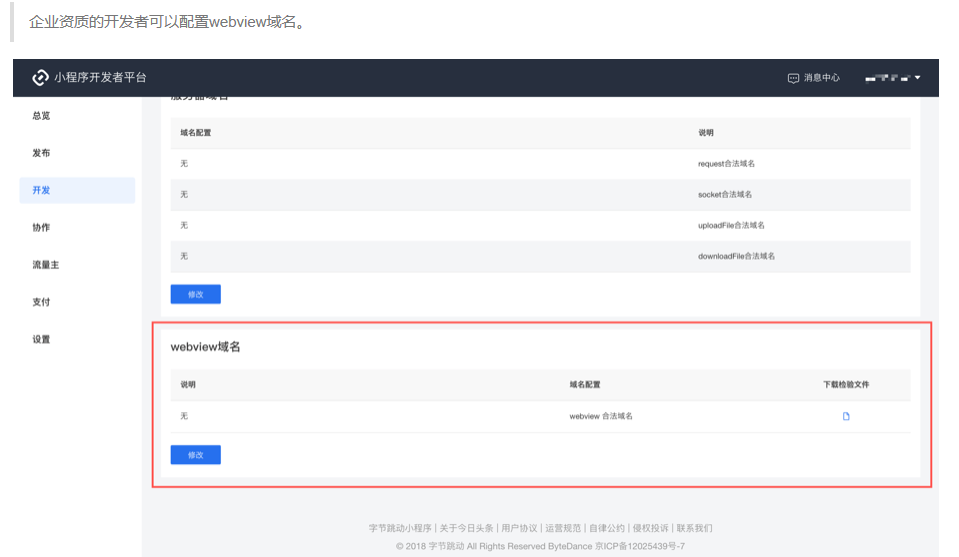Screen dimensions: 959x557
Task: Open the 协作 sidebar item
Action: [41, 227]
